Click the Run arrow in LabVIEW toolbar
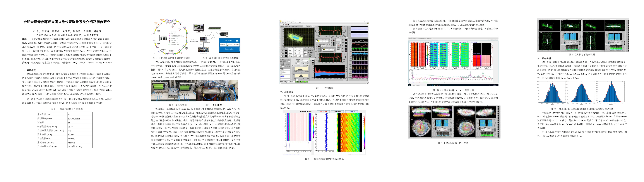This screenshot has height=182, width=644. pyautogui.click(x=284, y=24)
